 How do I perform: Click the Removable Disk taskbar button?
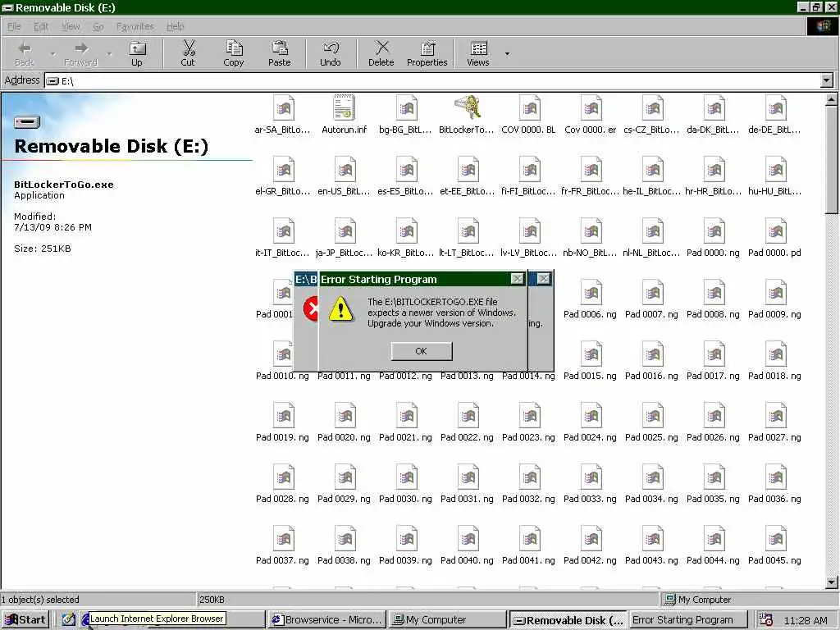[568, 620]
